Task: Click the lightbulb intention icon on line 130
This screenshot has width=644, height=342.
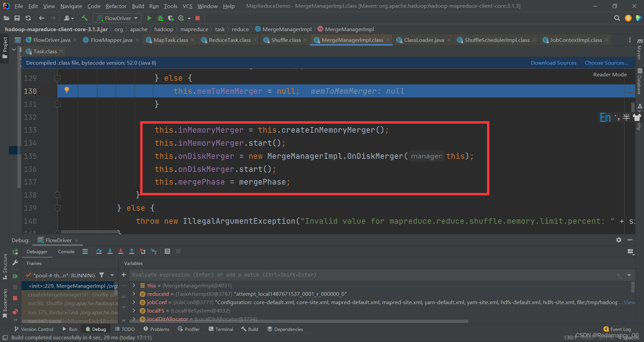Action: pos(67,90)
